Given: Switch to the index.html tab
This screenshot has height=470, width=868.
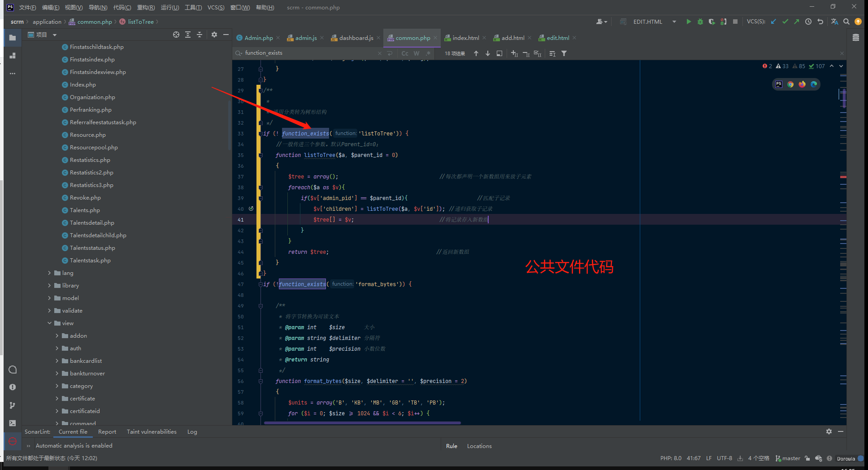Looking at the screenshot, I should (465, 38).
